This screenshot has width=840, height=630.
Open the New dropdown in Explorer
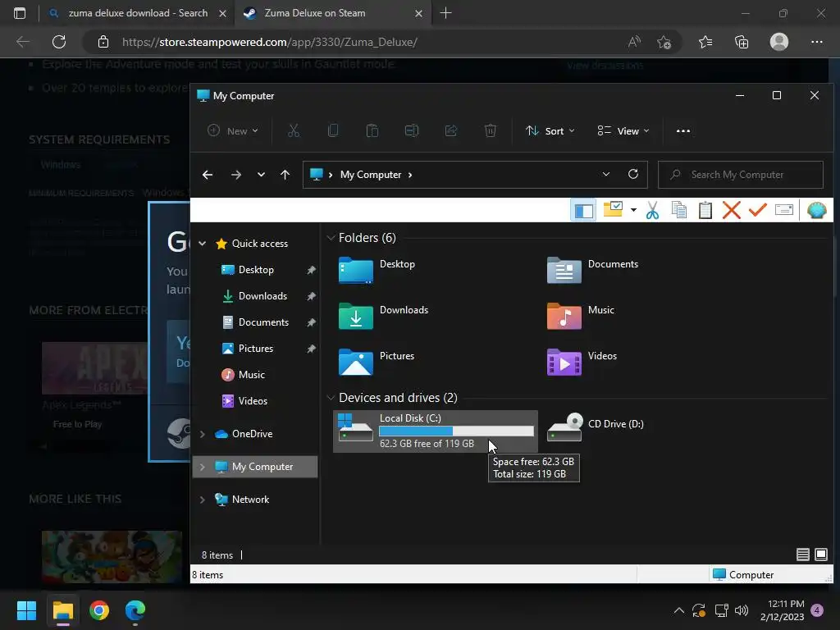[x=233, y=130]
